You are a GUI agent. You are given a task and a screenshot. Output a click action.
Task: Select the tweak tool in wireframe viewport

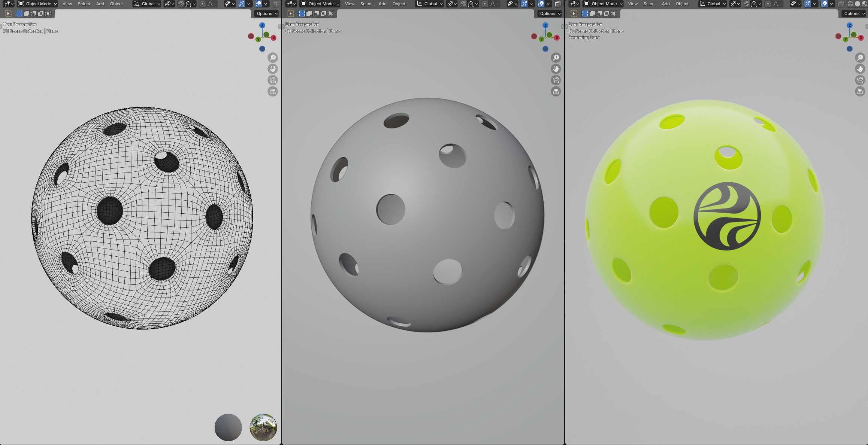8,13
